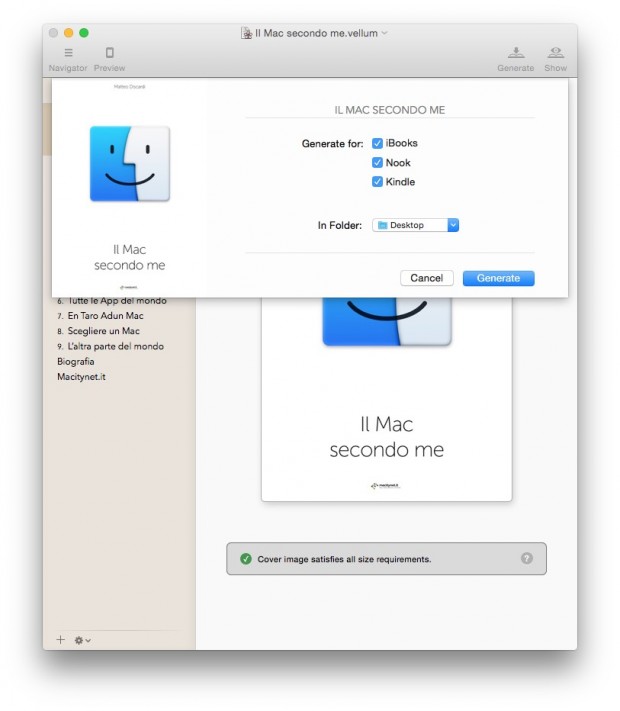Click the blue Generate button
This screenshot has width=620, height=711.
tap(498, 278)
